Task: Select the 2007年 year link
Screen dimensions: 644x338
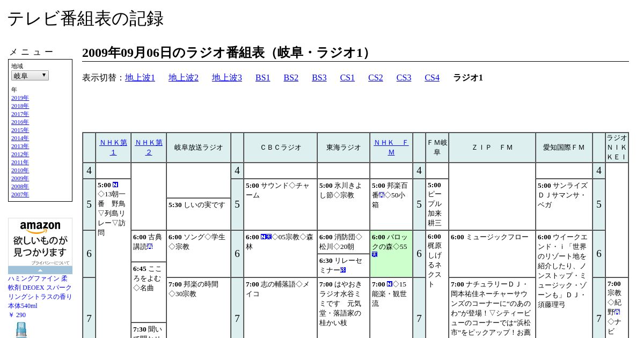Action: point(20,194)
